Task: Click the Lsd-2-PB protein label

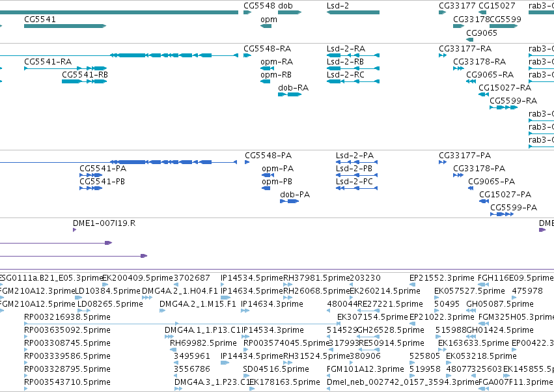Action: pyautogui.click(x=354, y=169)
